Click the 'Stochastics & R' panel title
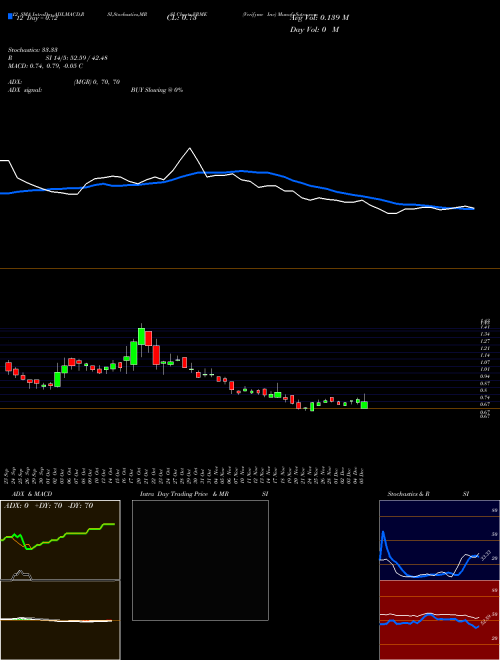The height and width of the screenshot is (660, 500). (409, 494)
